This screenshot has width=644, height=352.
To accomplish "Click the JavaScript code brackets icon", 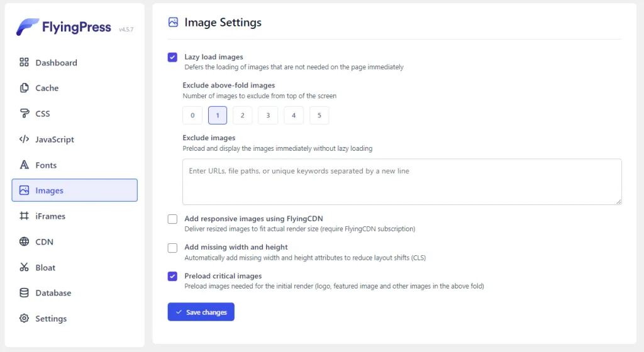I will click(24, 140).
